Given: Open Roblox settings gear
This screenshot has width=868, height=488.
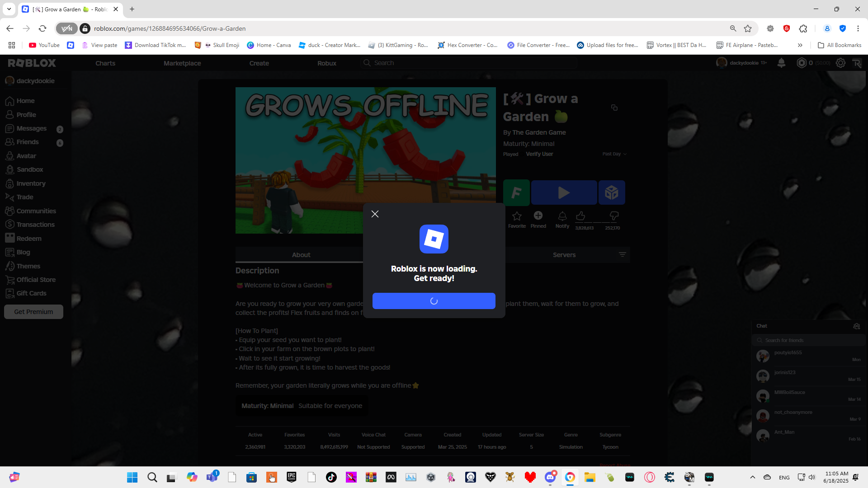Looking at the screenshot, I should click(840, 63).
